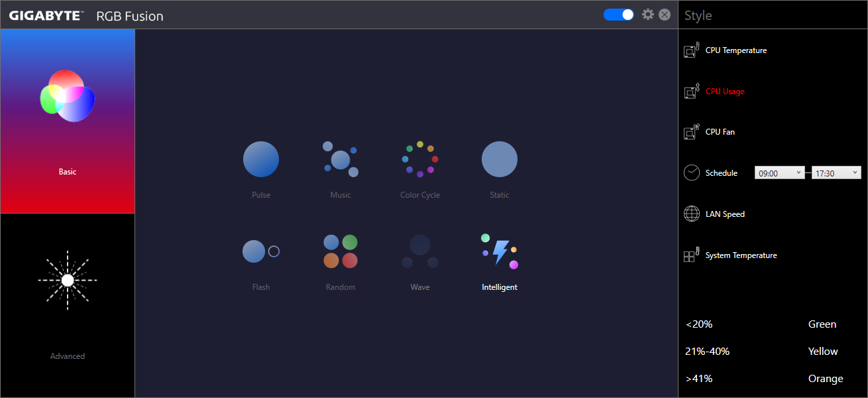Select the Color Cycle effect icon
Viewport: 868px width, 398px height.
click(420, 159)
